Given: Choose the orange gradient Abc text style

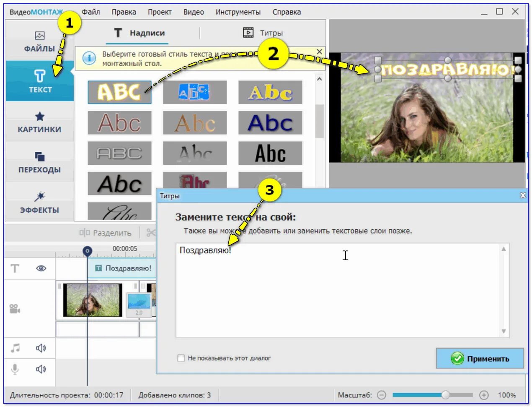Looking at the screenshot, I should [195, 123].
